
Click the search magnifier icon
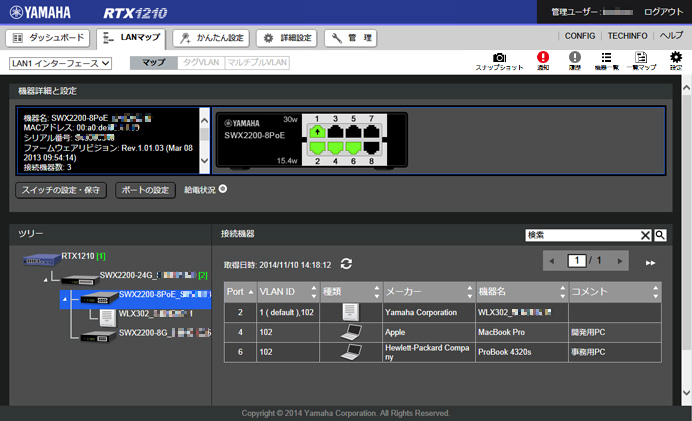(x=660, y=235)
